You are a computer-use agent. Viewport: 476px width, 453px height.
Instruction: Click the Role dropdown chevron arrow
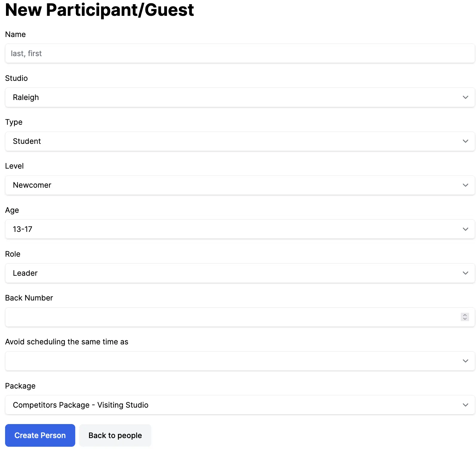coord(465,273)
